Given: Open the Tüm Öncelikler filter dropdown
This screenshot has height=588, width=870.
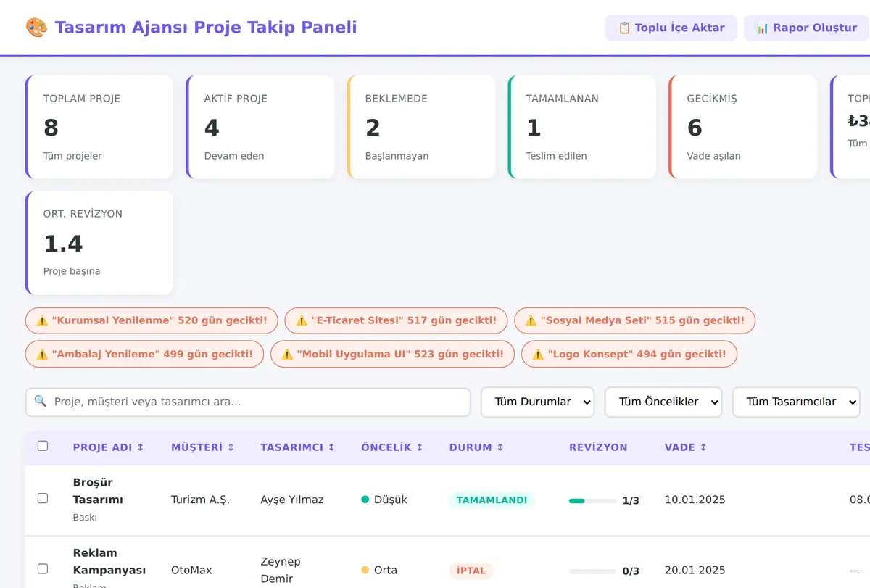Looking at the screenshot, I should point(663,402).
